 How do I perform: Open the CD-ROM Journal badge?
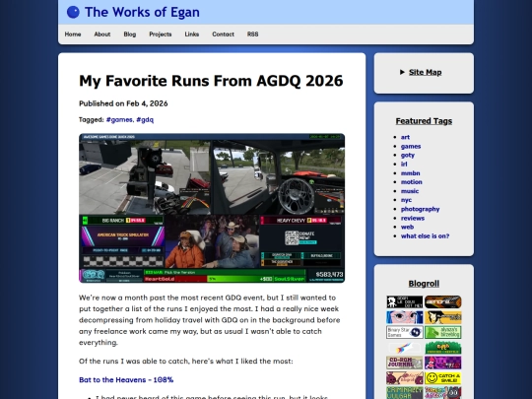tap(405, 363)
